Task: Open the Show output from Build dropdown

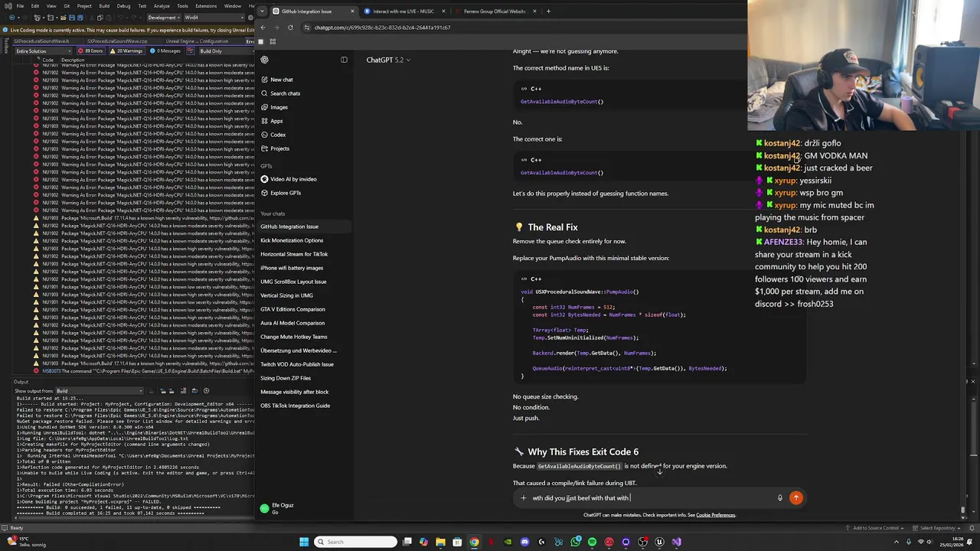Action: pos(99,390)
